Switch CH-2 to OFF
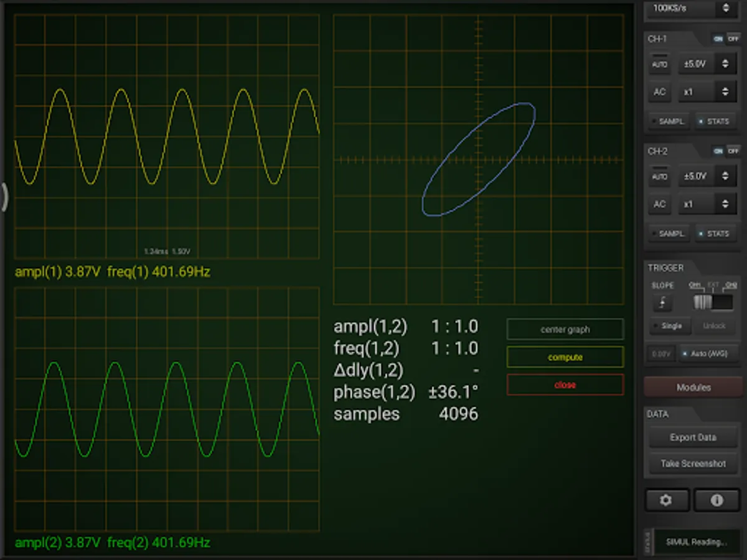Viewport: 747px width, 560px height. tap(733, 151)
